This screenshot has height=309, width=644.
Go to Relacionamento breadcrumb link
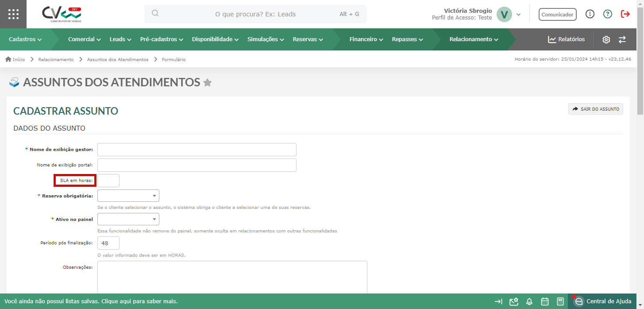tap(56, 59)
